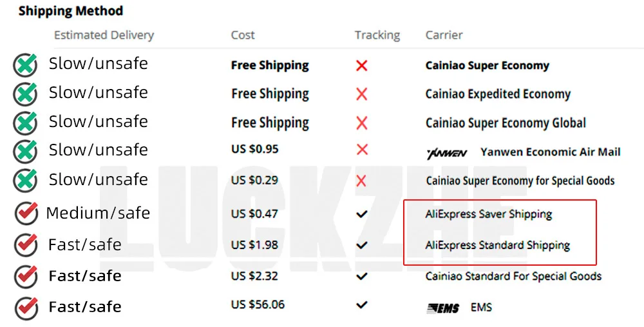Viewport: 644px width, 327px height.
Task: Click the red checkmark icon in the EMS row
Action: [x=26, y=307]
